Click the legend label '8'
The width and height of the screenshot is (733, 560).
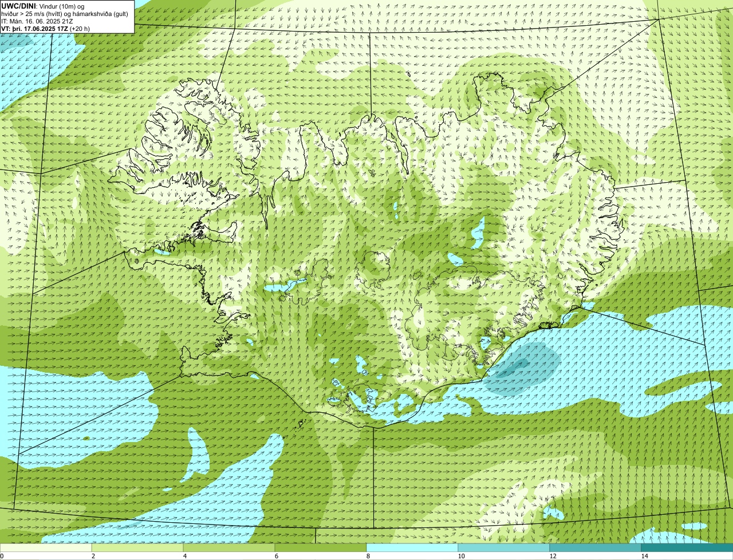[x=368, y=556]
